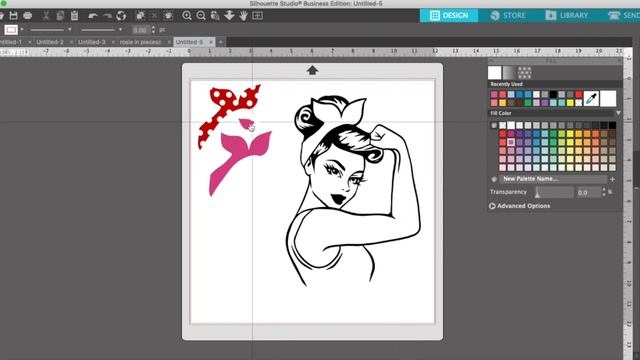Screen dimensions: 640x360
Task: Fit the page to the window
Action: [x=258, y=16]
